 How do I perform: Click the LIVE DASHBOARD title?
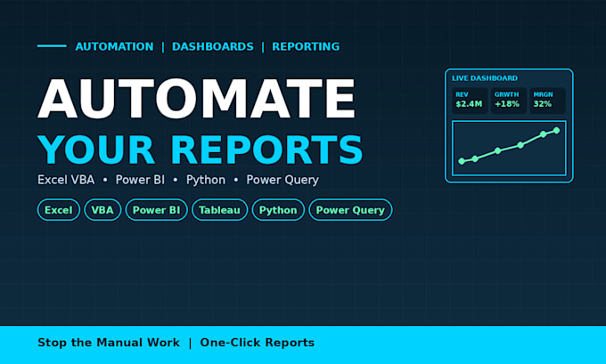pyautogui.click(x=485, y=78)
